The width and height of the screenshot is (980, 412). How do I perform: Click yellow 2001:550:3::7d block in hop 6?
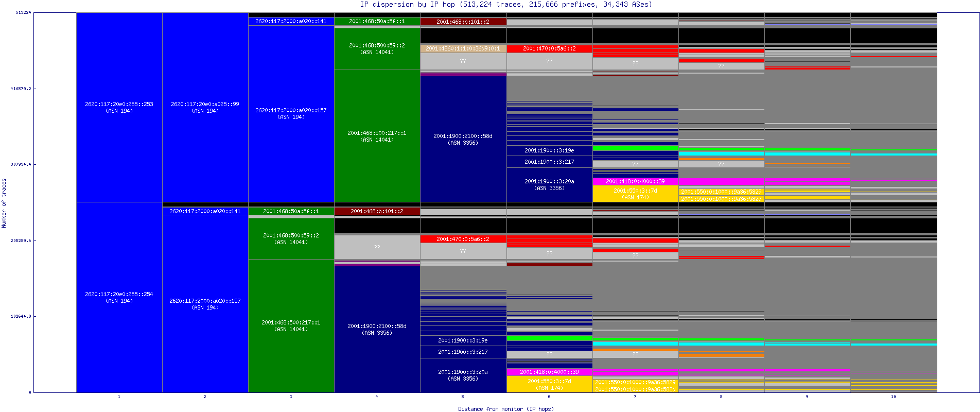click(x=550, y=384)
